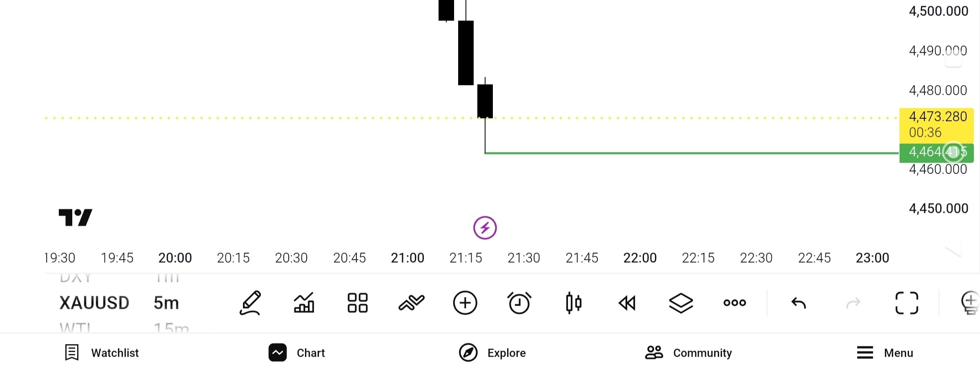The height and width of the screenshot is (373, 980).
Task: Change the chart type using the candlestick icon
Action: (x=574, y=303)
